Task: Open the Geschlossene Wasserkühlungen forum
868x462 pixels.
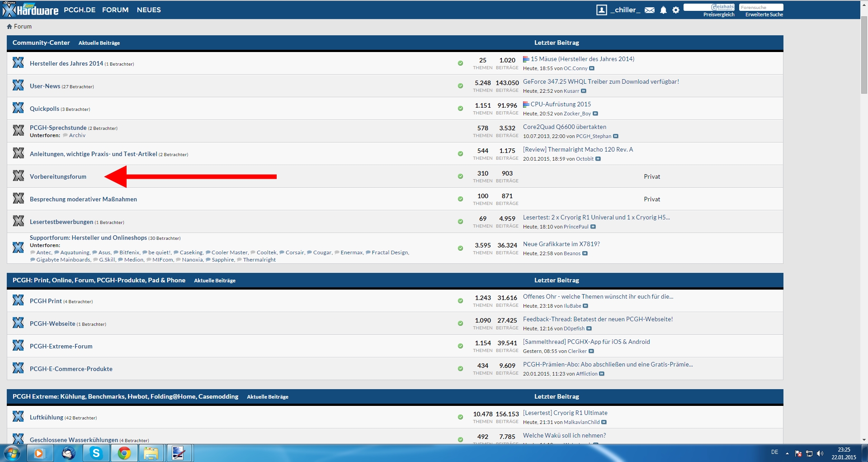Action: [x=74, y=440]
